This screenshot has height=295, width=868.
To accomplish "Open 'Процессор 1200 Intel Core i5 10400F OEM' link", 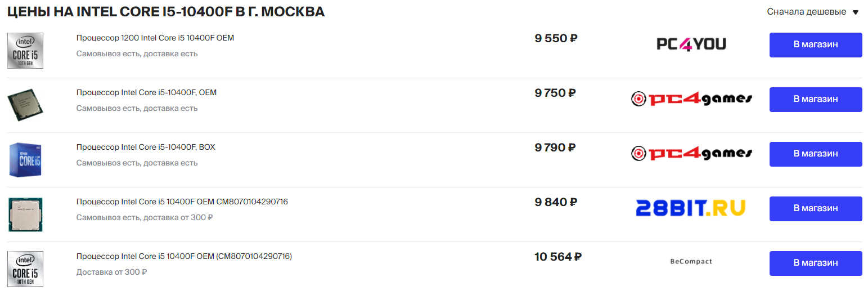I will coord(155,38).
